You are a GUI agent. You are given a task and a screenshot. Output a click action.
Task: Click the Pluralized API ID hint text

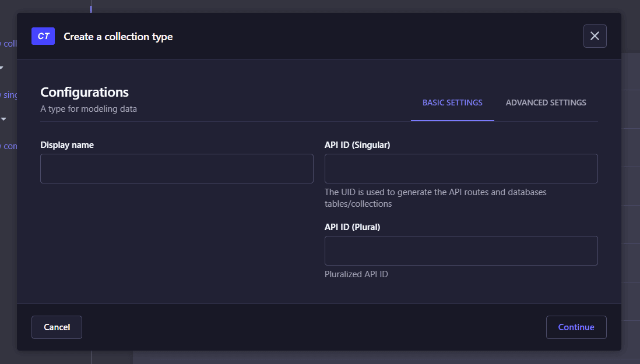click(x=356, y=274)
